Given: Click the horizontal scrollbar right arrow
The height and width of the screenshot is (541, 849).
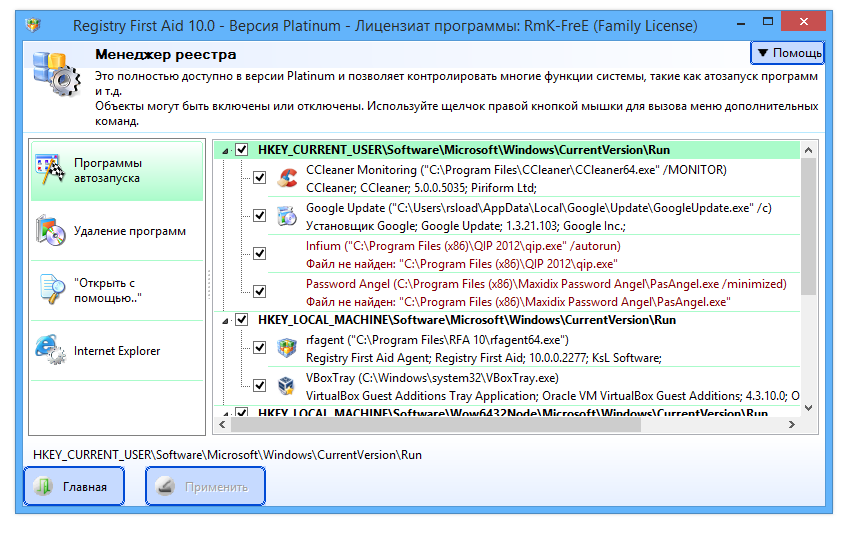Looking at the screenshot, I should pos(792,425).
